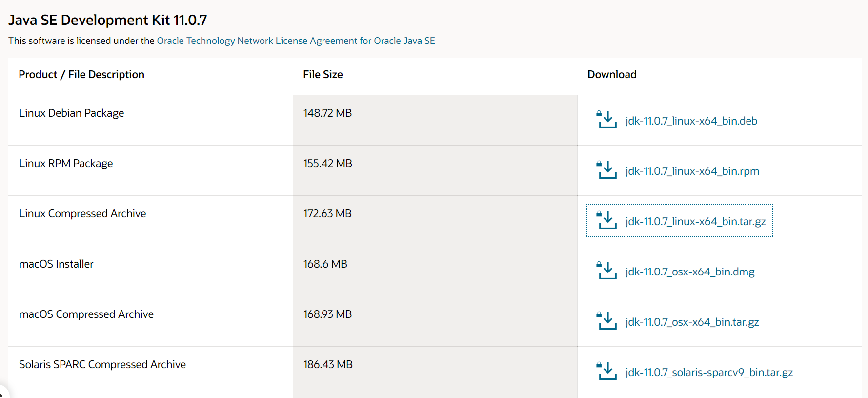Click the '148.72 MB' file size cell

tap(435, 120)
